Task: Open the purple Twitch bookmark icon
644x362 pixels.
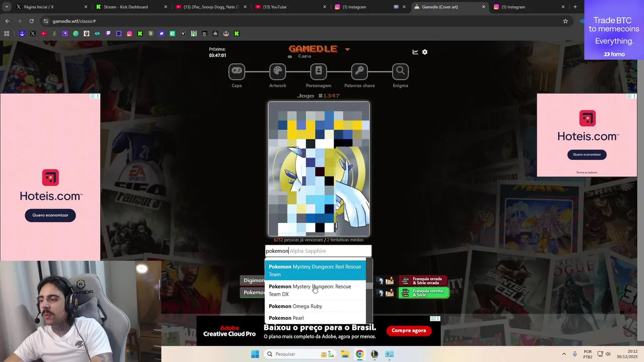Action: tap(108, 34)
